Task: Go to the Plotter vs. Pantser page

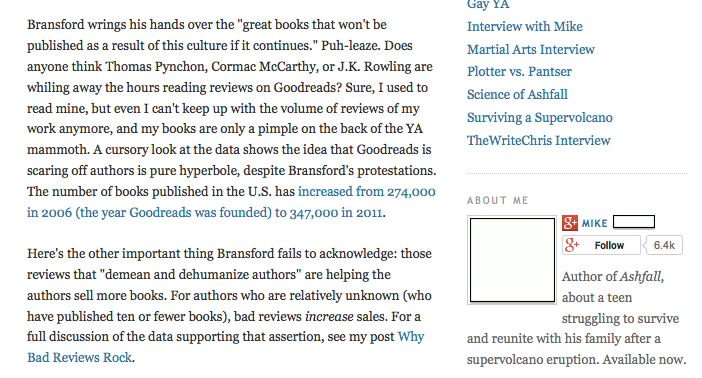Action: pyautogui.click(x=519, y=72)
